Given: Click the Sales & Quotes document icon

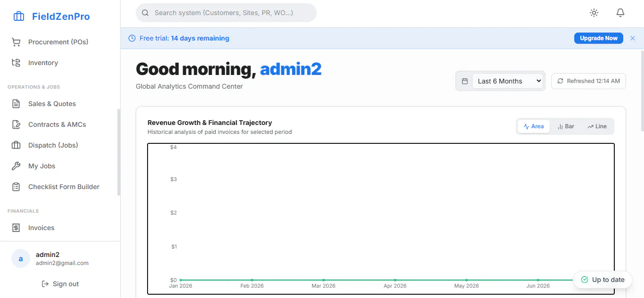Looking at the screenshot, I should click(x=16, y=104).
